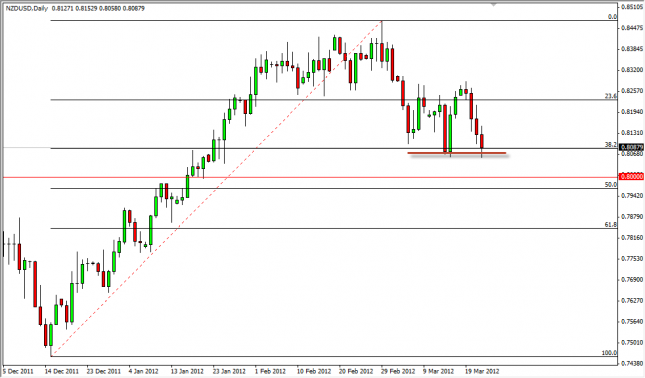The width and height of the screenshot is (645, 378).
Task: Click the 50.0 Fibonacci level label
Action: 611,185
